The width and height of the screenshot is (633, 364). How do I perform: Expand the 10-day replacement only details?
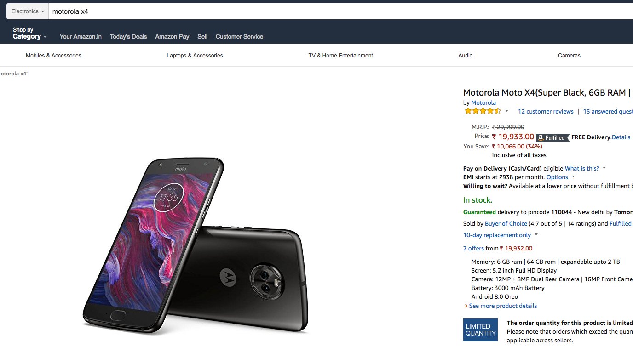[500, 235]
